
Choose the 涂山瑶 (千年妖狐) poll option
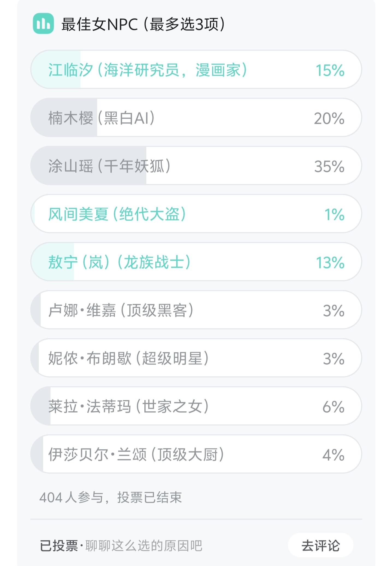tap(109, 166)
